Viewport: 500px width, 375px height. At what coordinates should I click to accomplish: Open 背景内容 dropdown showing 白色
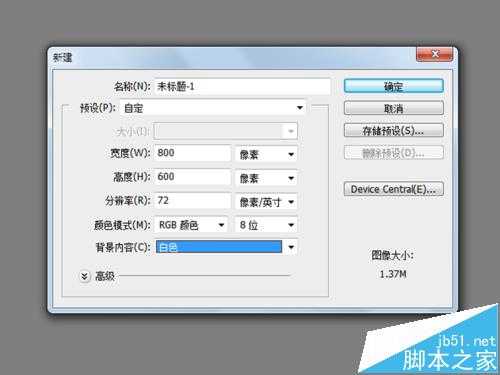[226, 247]
